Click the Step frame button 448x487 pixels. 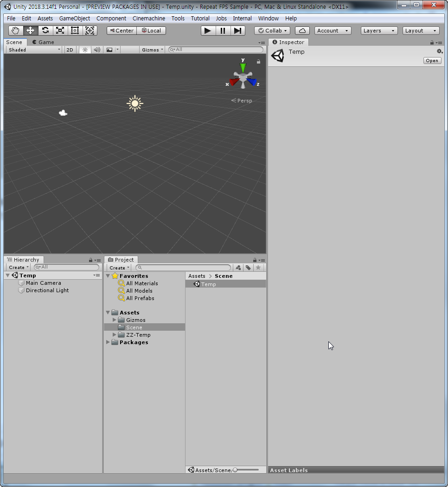coord(238,31)
